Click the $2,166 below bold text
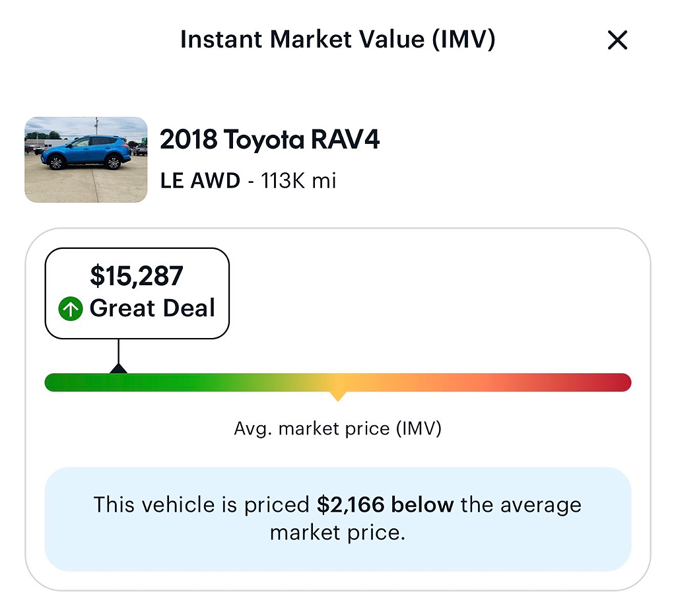The width and height of the screenshot is (676, 616). pos(385,505)
